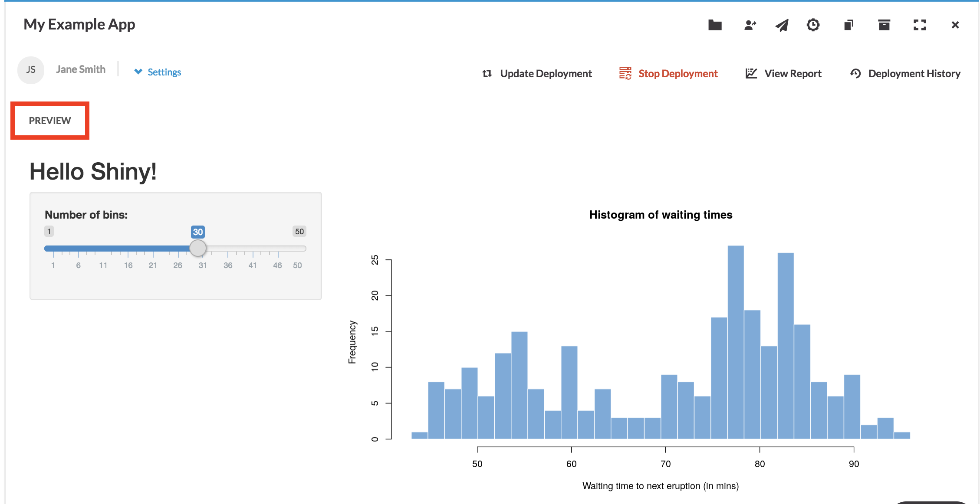Open the scheduling clock-gear icon
The image size is (980, 504).
pyautogui.click(x=813, y=25)
